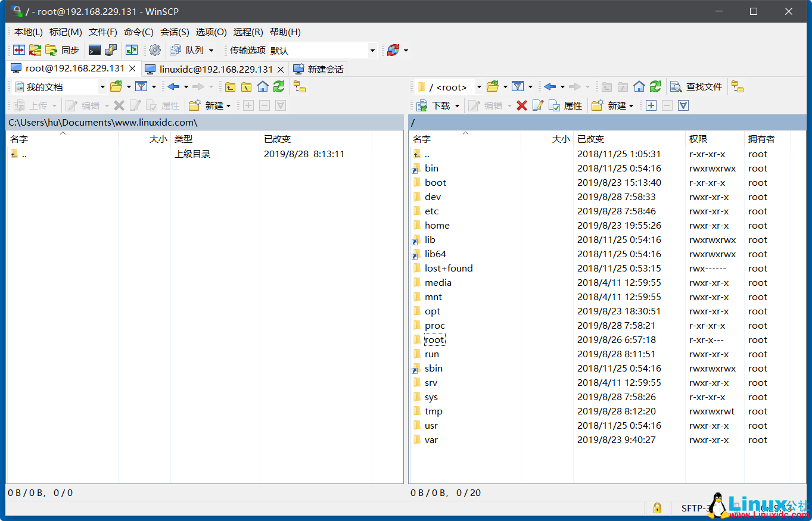The height and width of the screenshot is (521, 812).
Task: Select the remote etc folder
Action: click(x=431, y=211)
